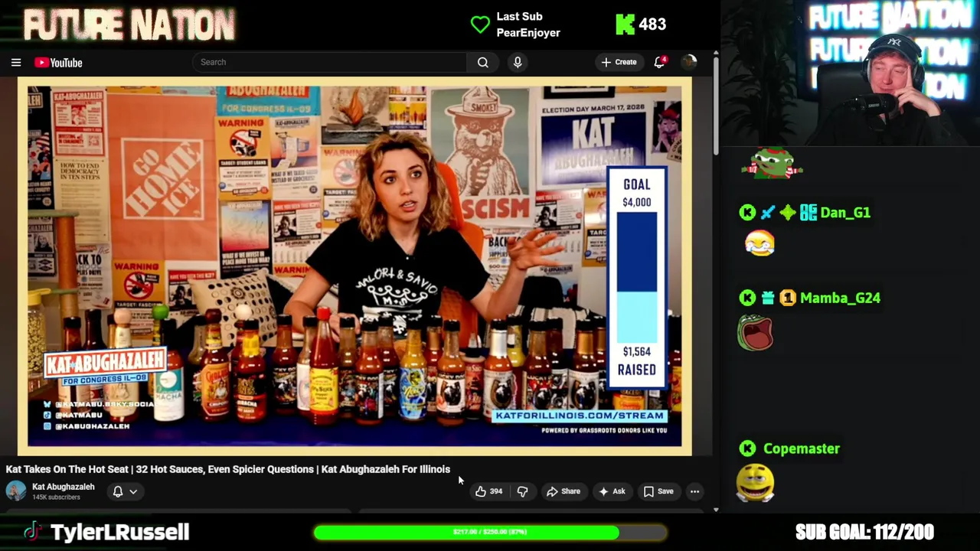This screenshot has height=551, width=980.
Task: Click the video title text
Action: tap(228, 469)
